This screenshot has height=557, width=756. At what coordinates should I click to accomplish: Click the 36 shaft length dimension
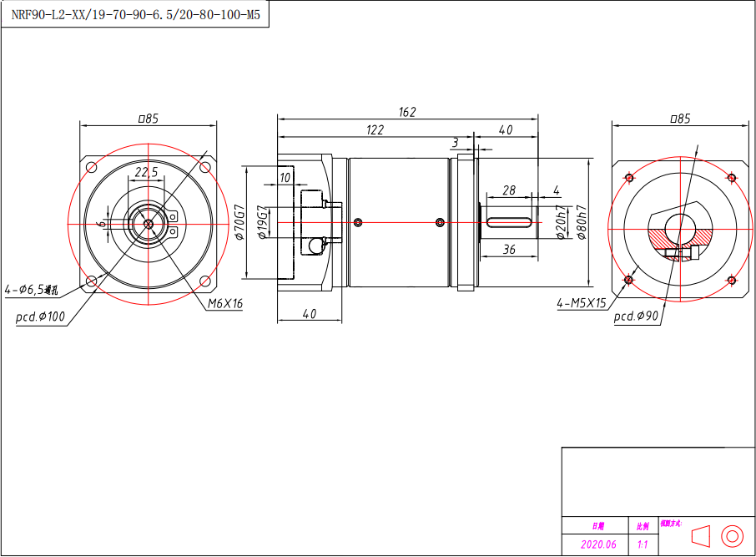509,250
